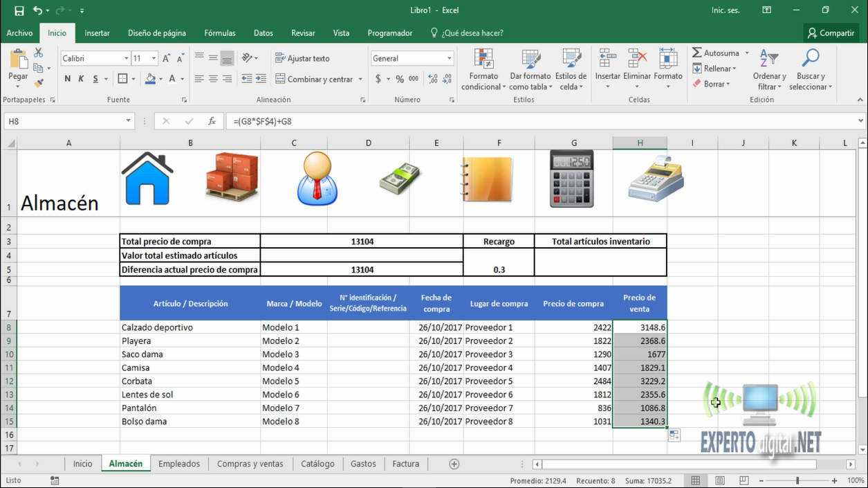Click inside the formula bar field

coord(539,121)
